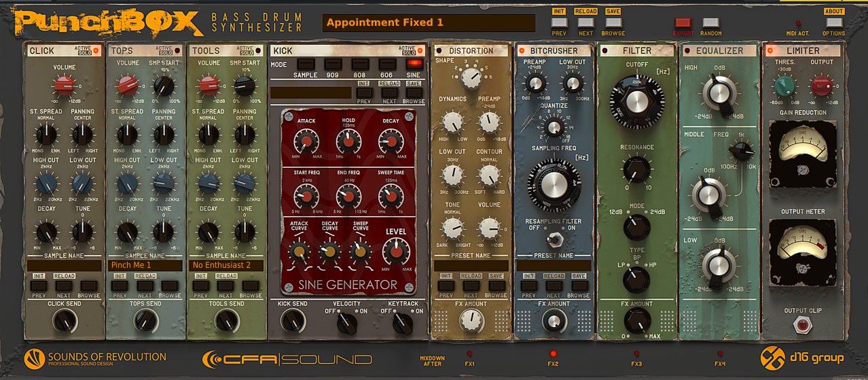The width and height of the screenshot is (868, 380).
Task: Click the FX1 mixdown LED
Action: coord(470,353)
